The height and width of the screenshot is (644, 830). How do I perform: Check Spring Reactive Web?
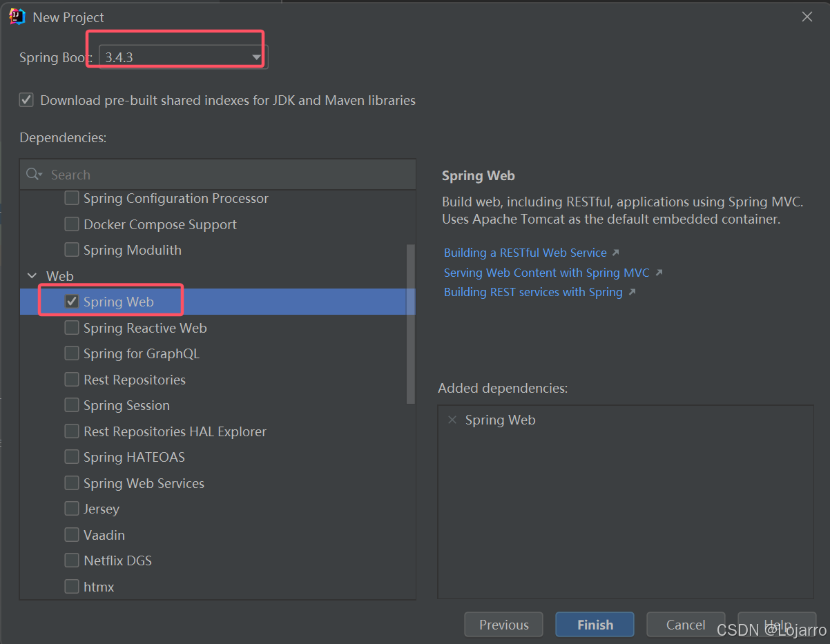click(x=71, y=328)
